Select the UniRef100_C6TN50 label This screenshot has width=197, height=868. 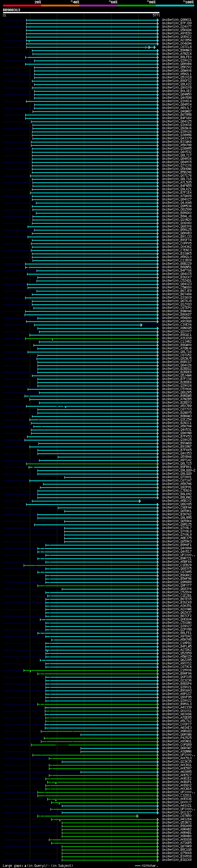(176, 816)
